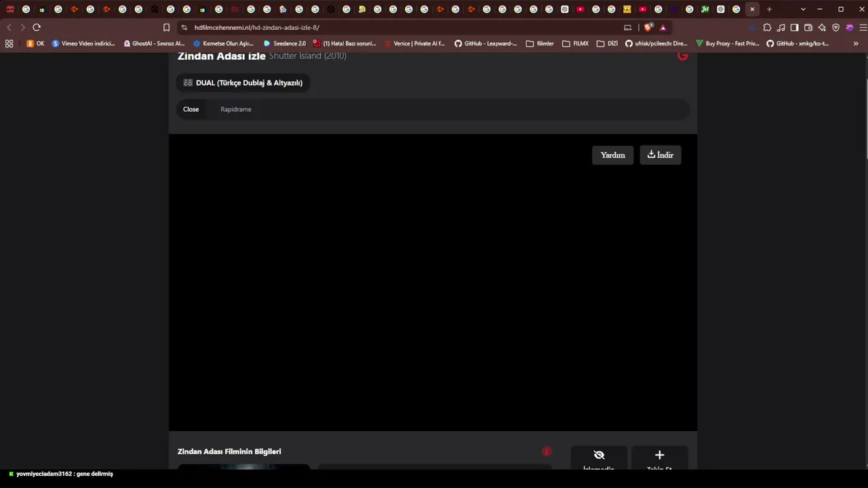Click the red report icon near film info
Image resolution: width=868 pixels, height=488 pixels.
[x=547, y=451]
